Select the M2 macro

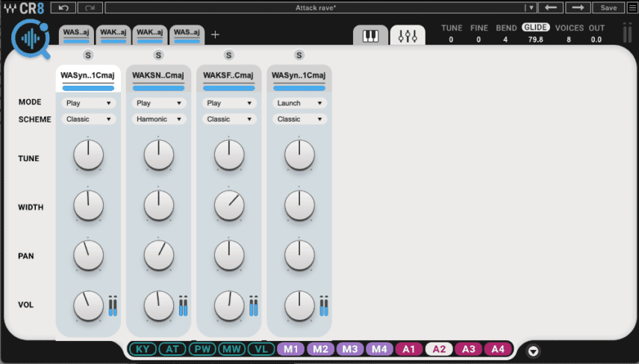320,349
